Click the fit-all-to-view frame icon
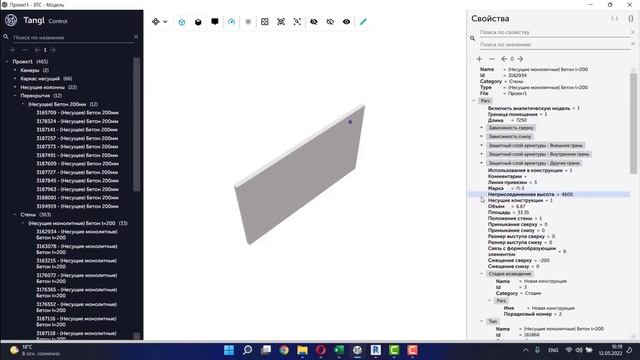This screenshot has height=360, width=640. tap(281, 22)
